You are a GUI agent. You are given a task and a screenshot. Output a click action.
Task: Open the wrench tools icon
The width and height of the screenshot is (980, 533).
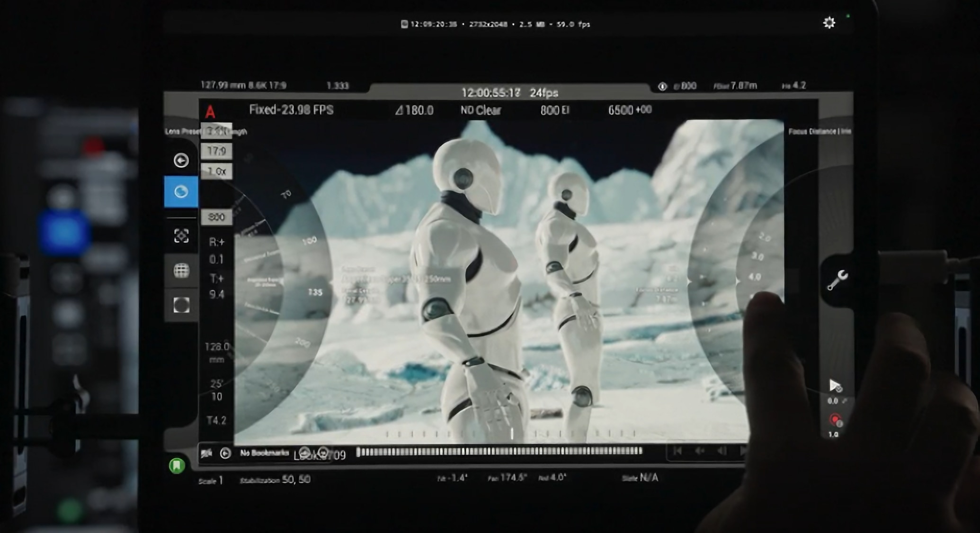point(837,280)
